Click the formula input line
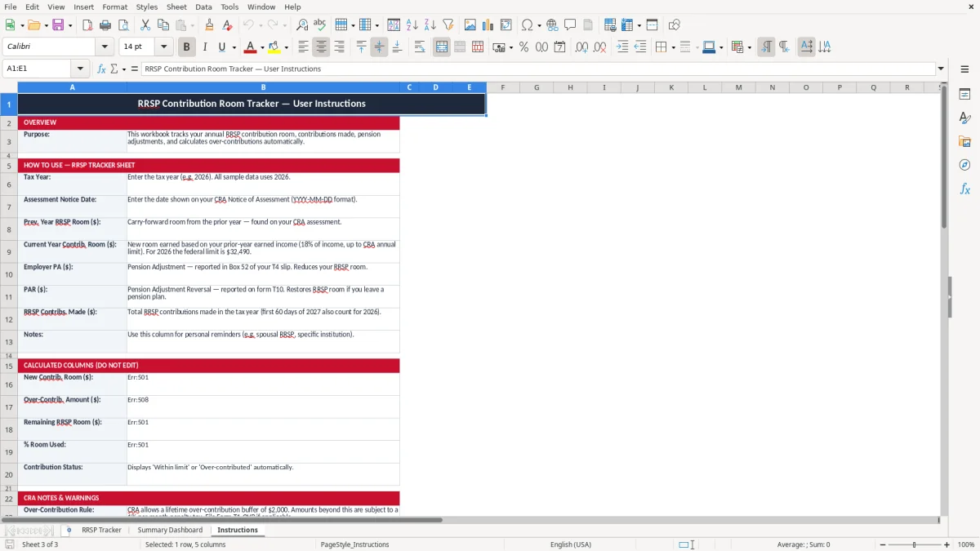Screen dimensions: 980x551 pyautogui.click(x=537, y=69)
